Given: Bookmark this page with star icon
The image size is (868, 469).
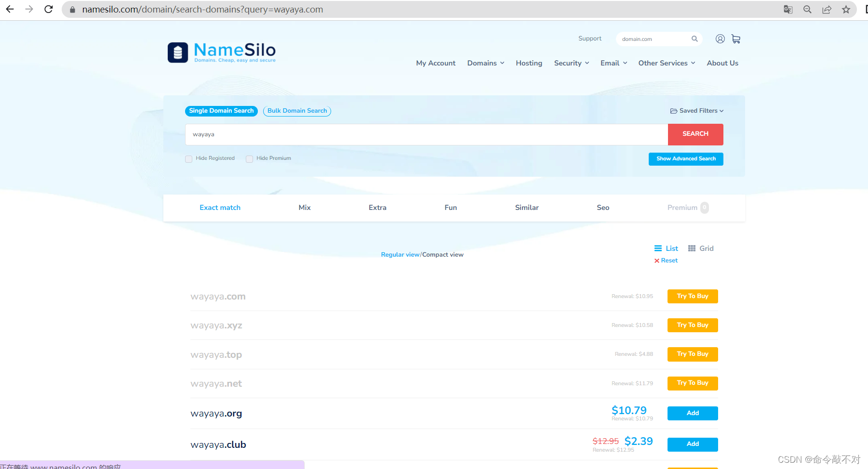Looking at the screenshot, I should (x=846, y=9).
